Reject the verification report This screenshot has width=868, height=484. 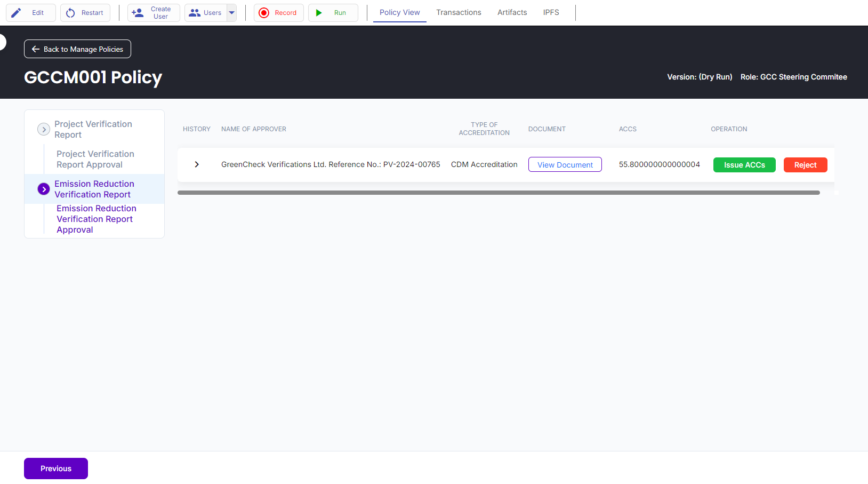805,165
